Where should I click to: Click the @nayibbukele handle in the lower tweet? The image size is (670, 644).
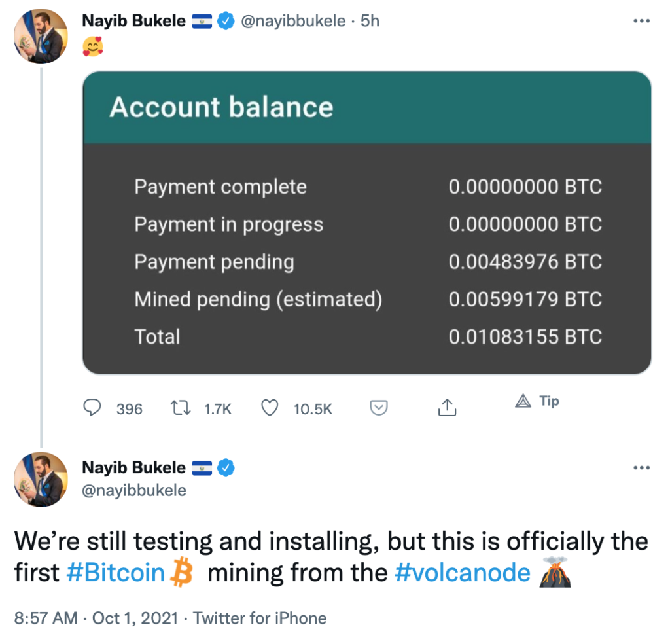click(133, 491)
